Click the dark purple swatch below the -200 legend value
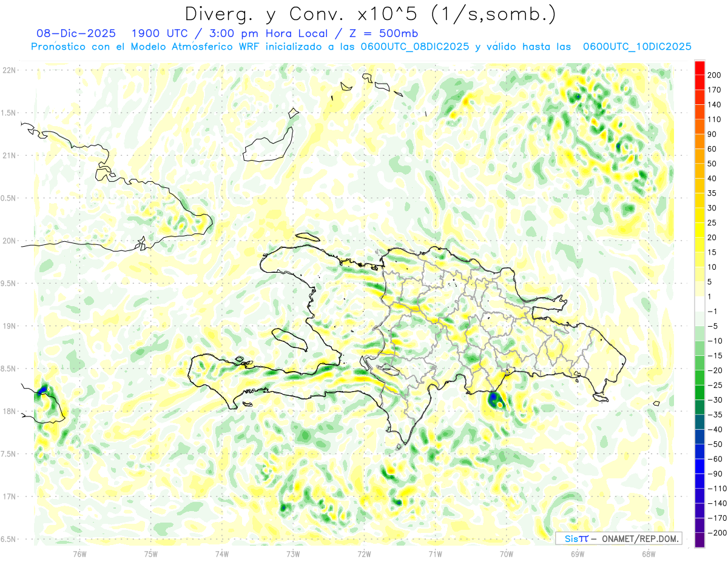This screenshot has width=728, height=562. coord(699,540)
